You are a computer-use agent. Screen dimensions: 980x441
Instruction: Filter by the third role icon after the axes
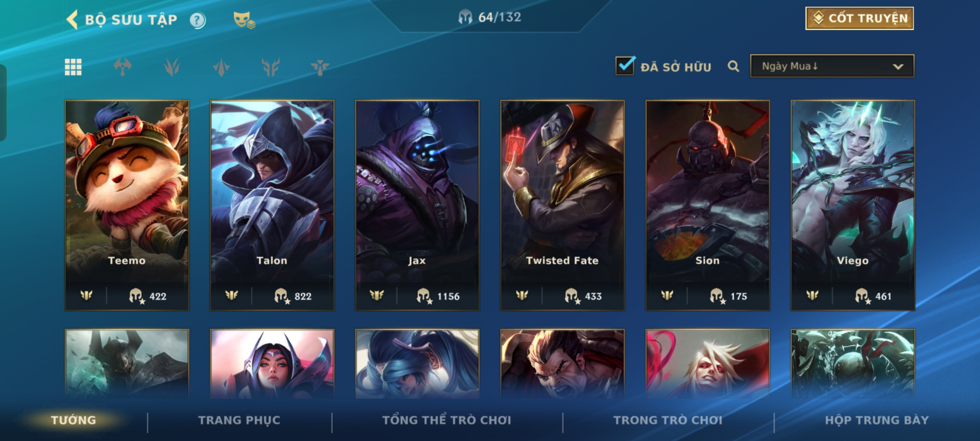tap(221, 67)
